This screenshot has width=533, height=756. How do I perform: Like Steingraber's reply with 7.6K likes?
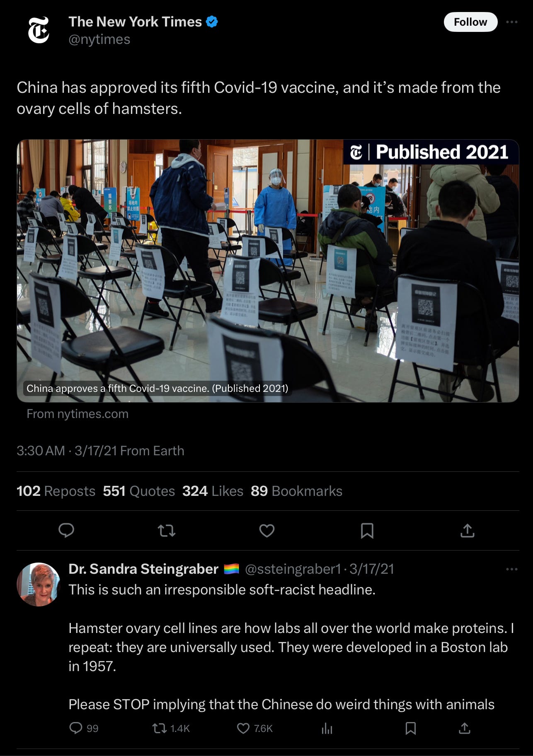[254, 728]
